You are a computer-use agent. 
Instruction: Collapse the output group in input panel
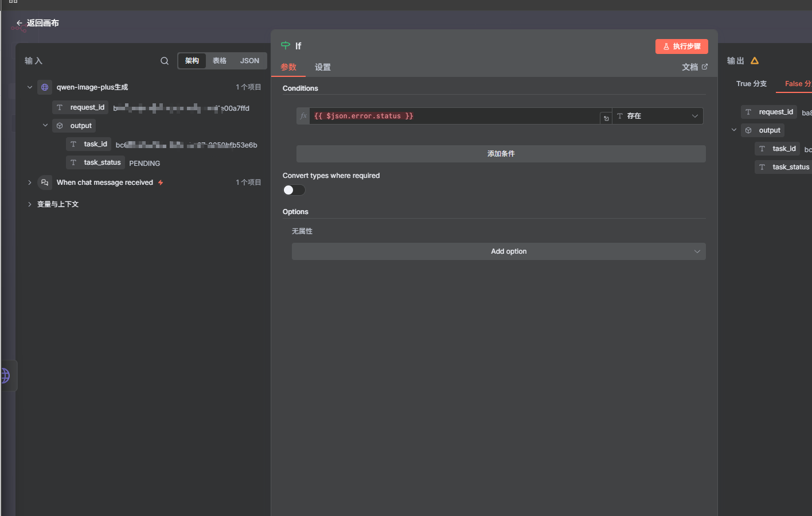pos(45,125)
